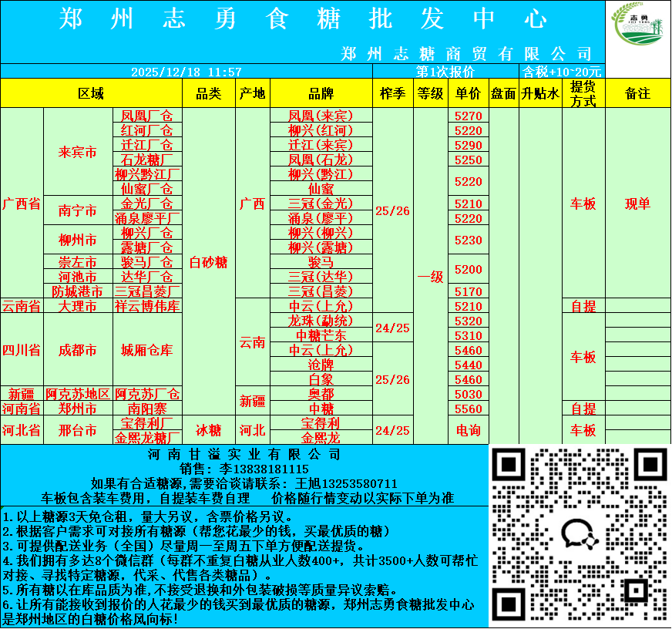The height and width of the screenshot is (629, 672).
Task: Click the 升贴水 column header
Action: (x=539, y=93)
